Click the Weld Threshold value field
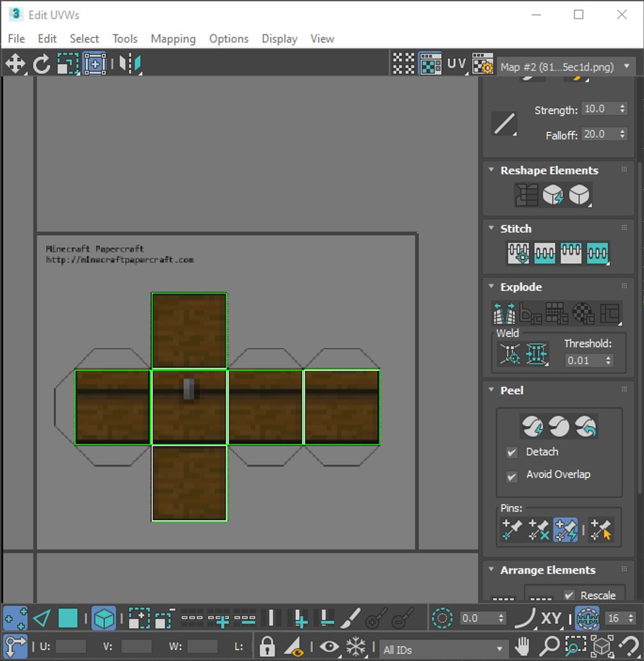 584,360
